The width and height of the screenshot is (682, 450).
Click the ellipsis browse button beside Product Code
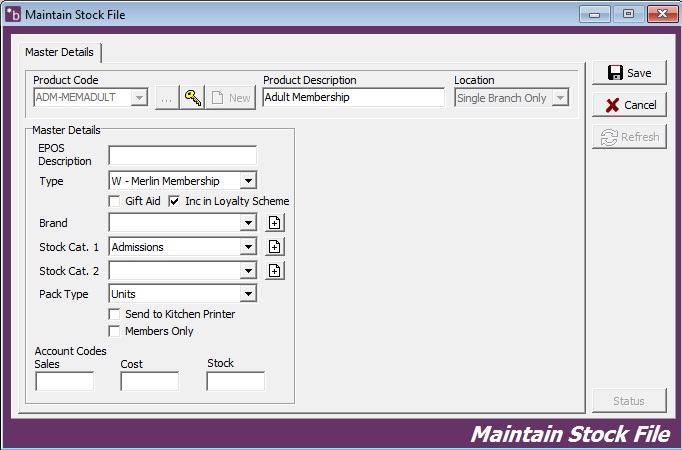167,97
